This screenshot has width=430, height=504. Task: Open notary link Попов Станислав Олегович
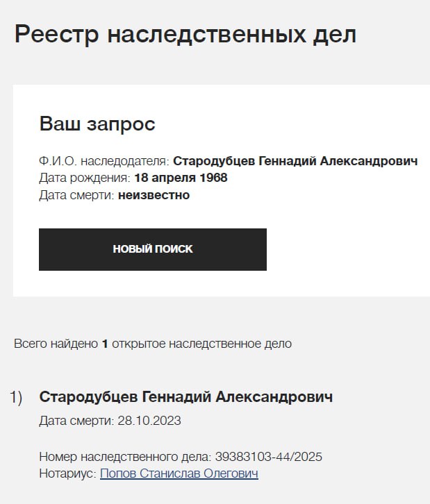[x=179, y=473]
